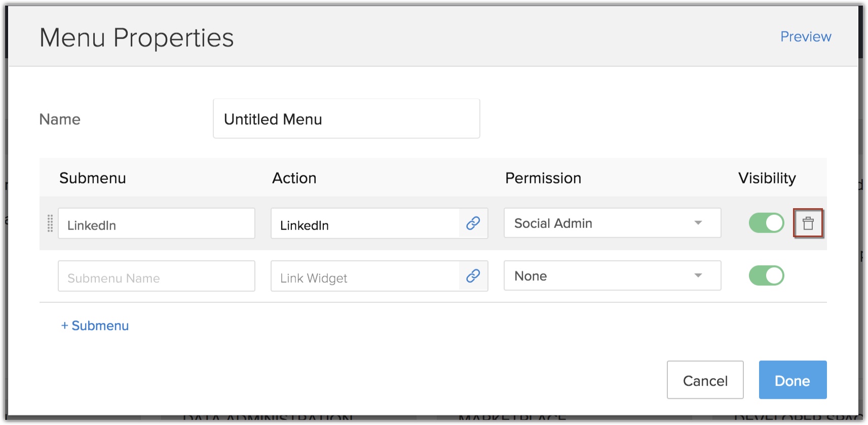Open the Preview link
The height and width of the screenshot is (425, 868).
coord(805,37)
